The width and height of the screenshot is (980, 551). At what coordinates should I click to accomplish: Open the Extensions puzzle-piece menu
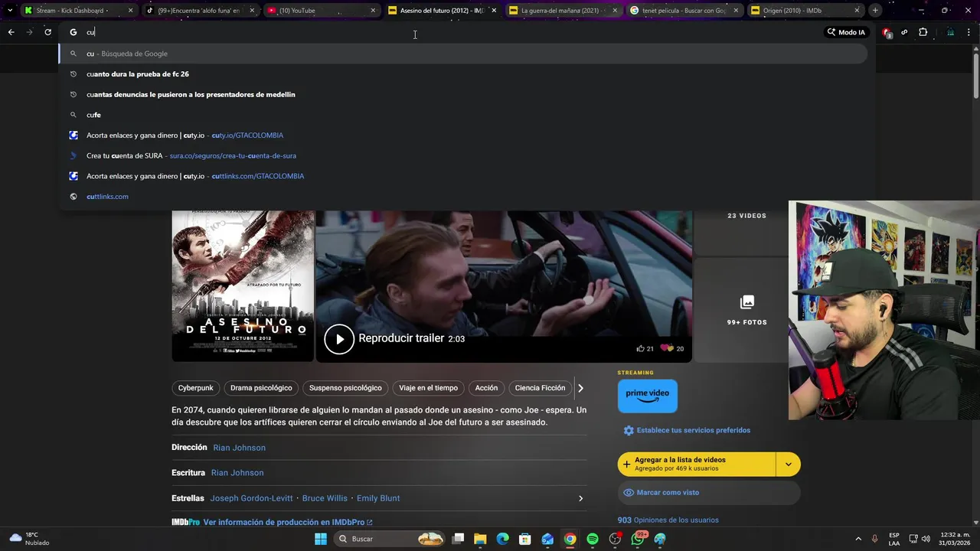[923, 32]
